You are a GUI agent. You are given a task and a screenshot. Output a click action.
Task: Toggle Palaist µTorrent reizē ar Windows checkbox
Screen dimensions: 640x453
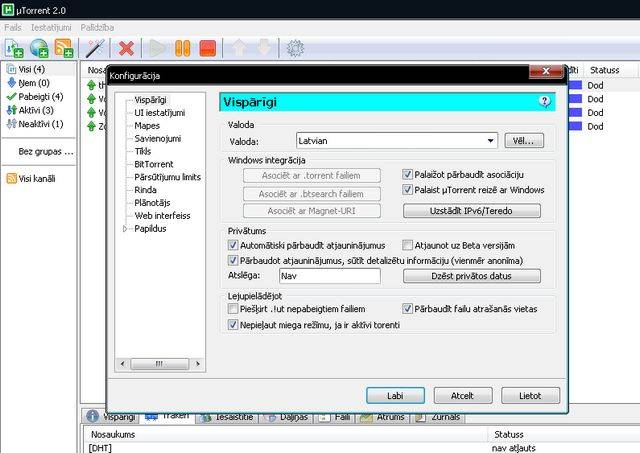(x=407, y=190)
